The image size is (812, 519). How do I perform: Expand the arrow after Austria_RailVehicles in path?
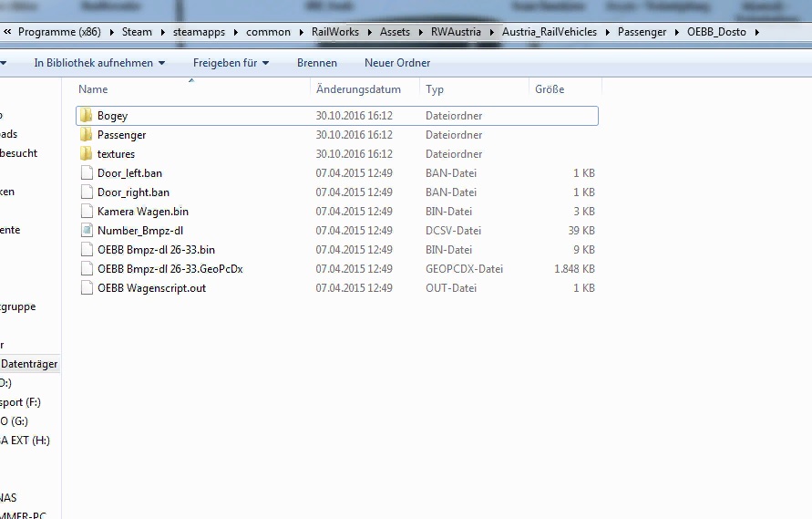(x=608, y=32)
